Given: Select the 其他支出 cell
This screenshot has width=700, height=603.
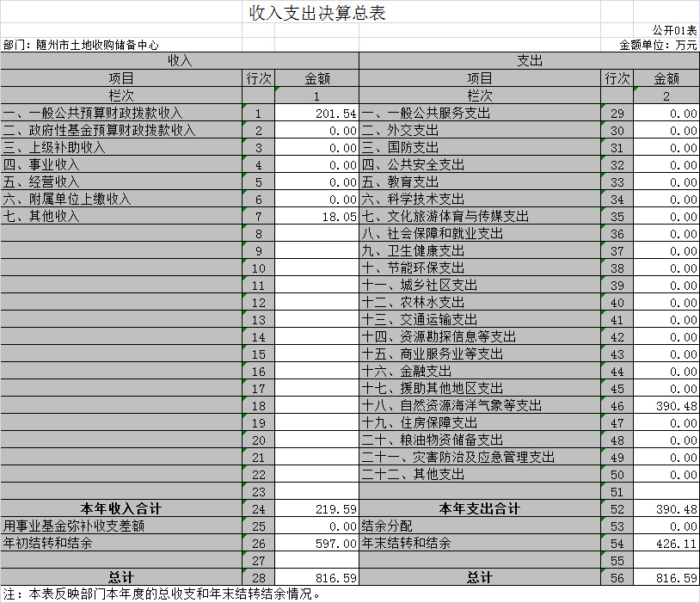Looking at the screenshot, I should pyautogui.click(x=480, y=474).
